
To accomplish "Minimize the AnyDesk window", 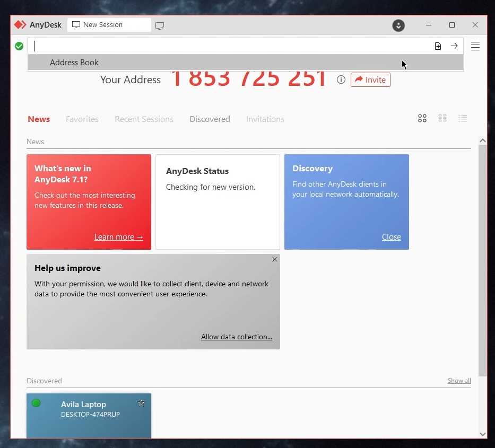I will click(x=428, y=25).
